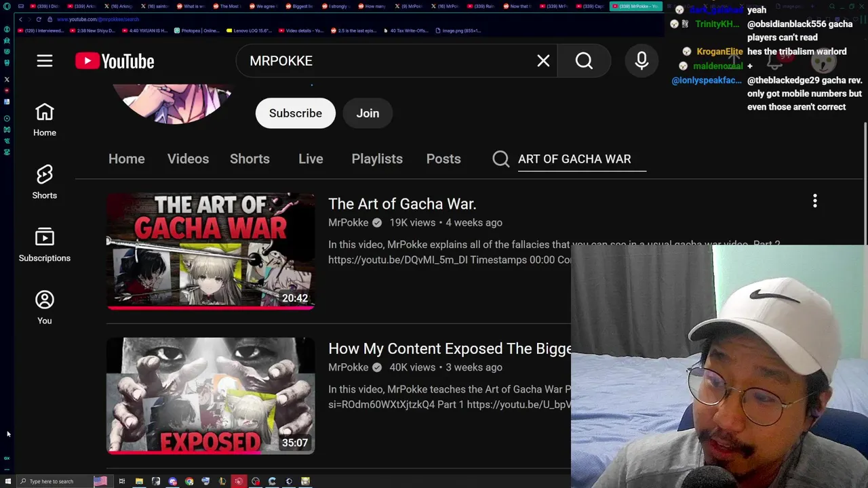Click the magnifier search button

point(584,61)
